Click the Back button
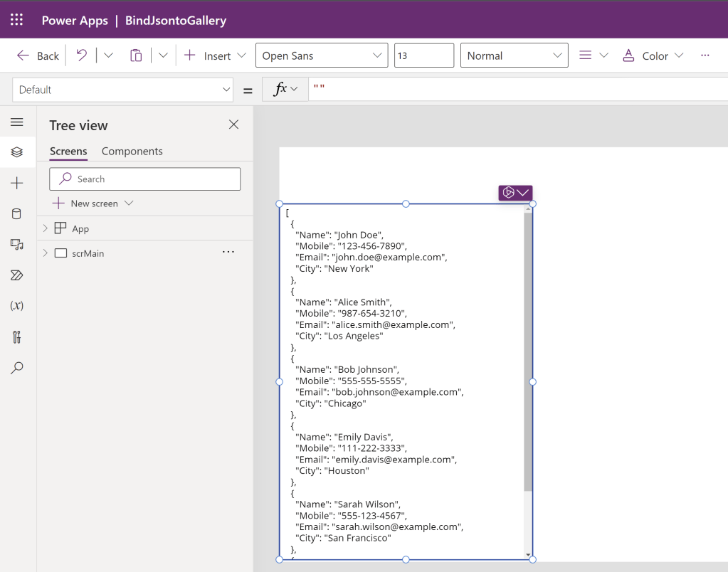The height and width of the screenshot is (572, 728). [36, 55]
